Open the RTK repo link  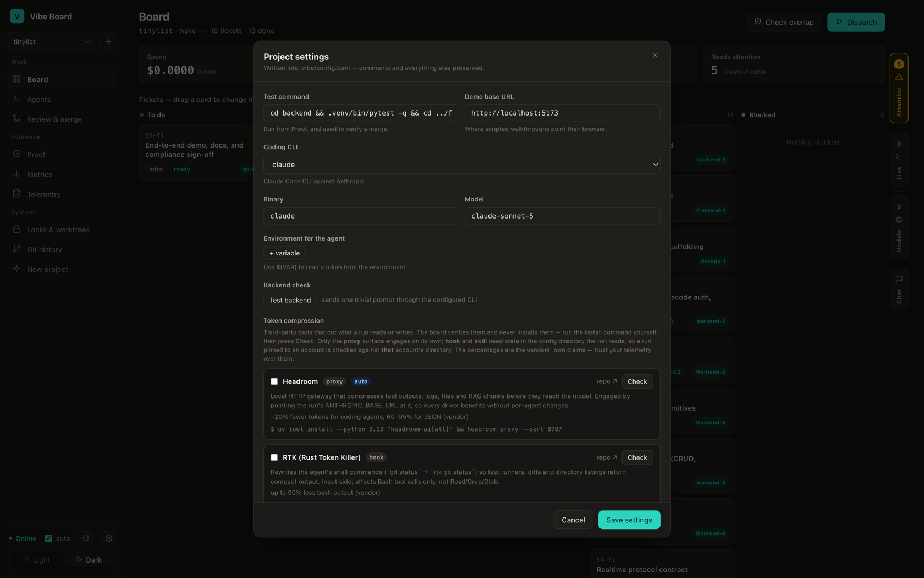(607, 457)
